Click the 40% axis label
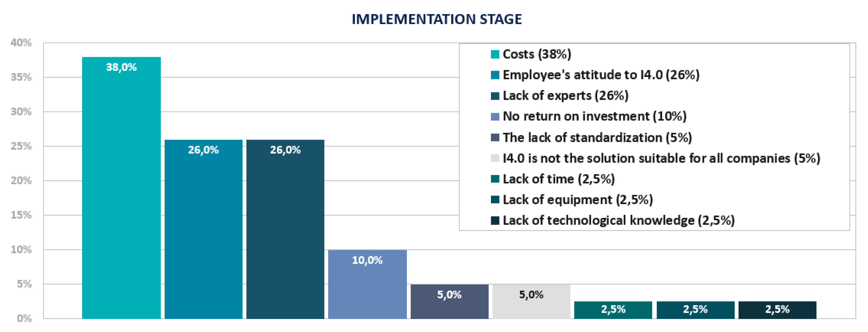This screenshot has width=868, height=332. coord(21,43)
